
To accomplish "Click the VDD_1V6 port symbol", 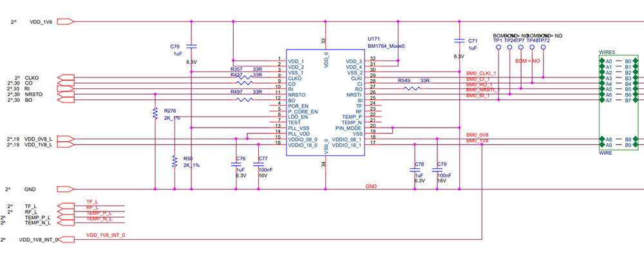I will [66, 22].
